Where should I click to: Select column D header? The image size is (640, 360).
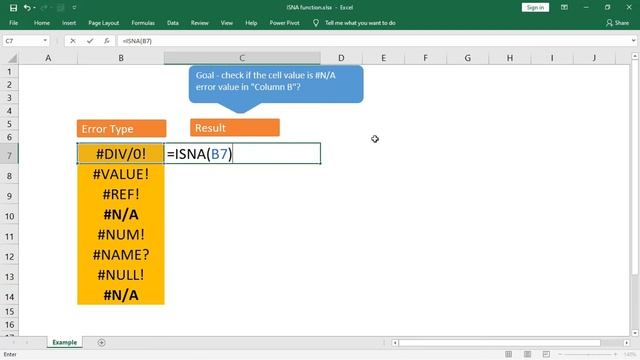(341, 58)
